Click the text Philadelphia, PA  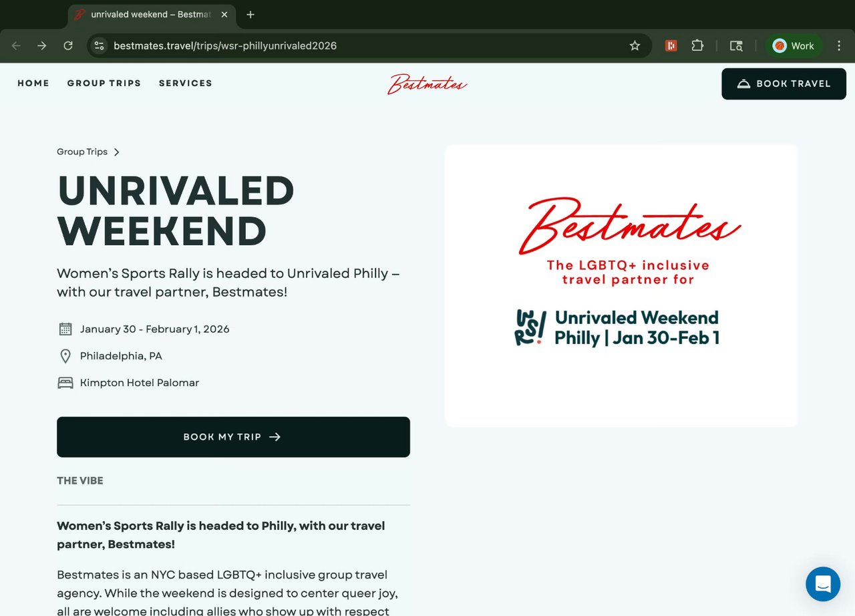pos(121,356)
